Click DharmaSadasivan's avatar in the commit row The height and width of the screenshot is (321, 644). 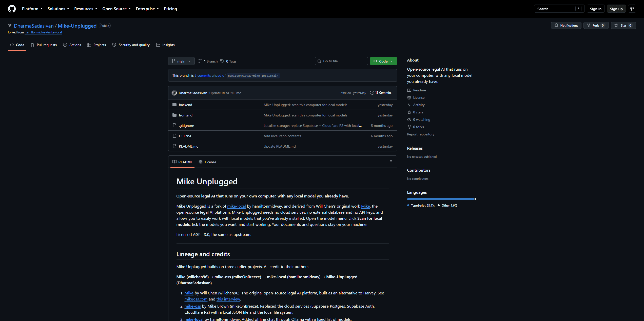tap(174, 93)
